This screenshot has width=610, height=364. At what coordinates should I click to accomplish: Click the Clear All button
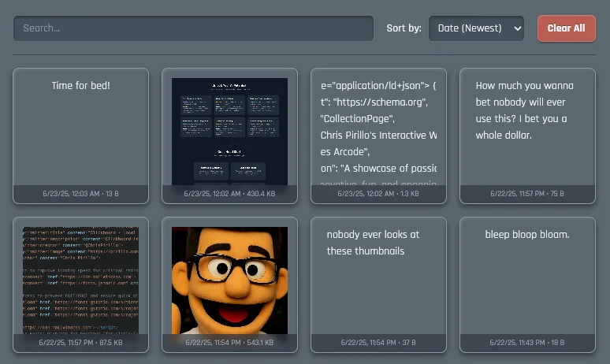(567, 28)
